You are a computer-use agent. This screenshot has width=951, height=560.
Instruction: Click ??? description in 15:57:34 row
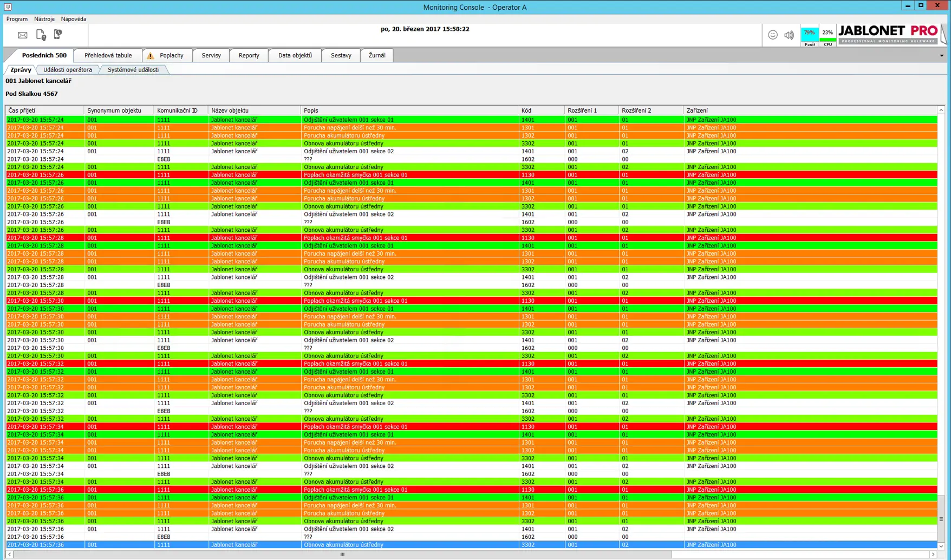point(308,474)
